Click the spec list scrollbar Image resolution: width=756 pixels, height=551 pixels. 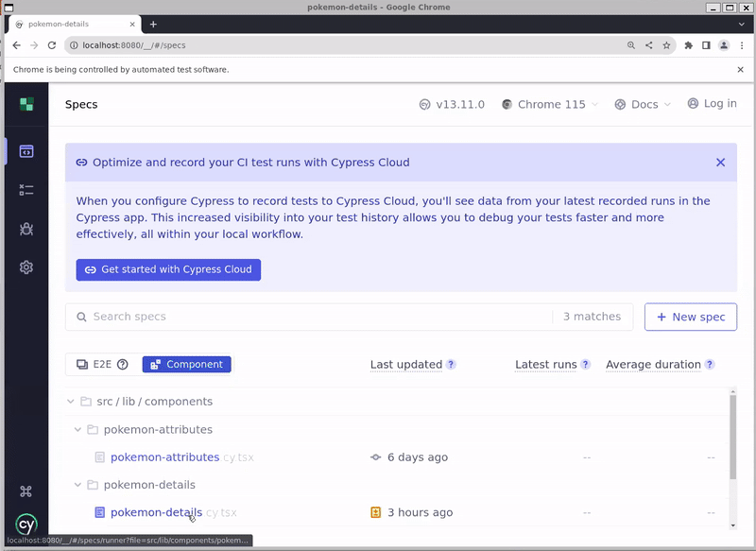tap(733, 438)
